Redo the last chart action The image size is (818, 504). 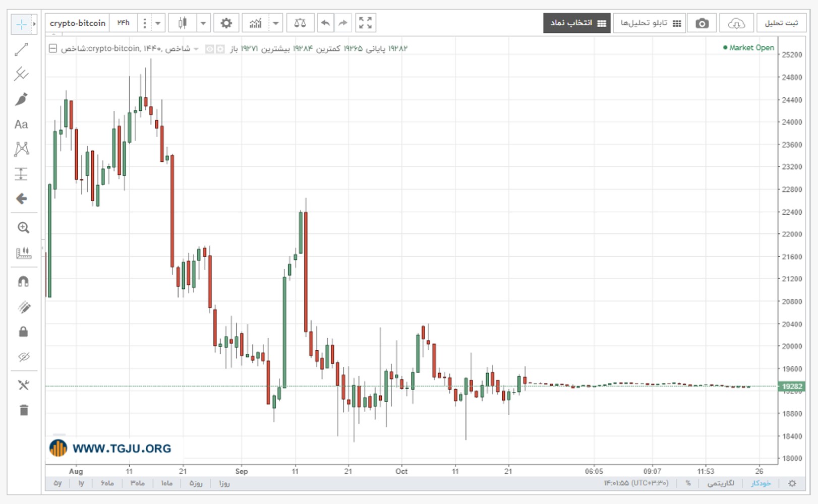pos(343,23)
